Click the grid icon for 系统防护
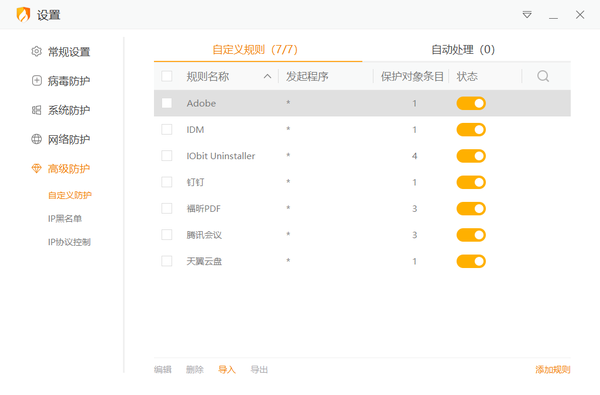 point(36,110)
